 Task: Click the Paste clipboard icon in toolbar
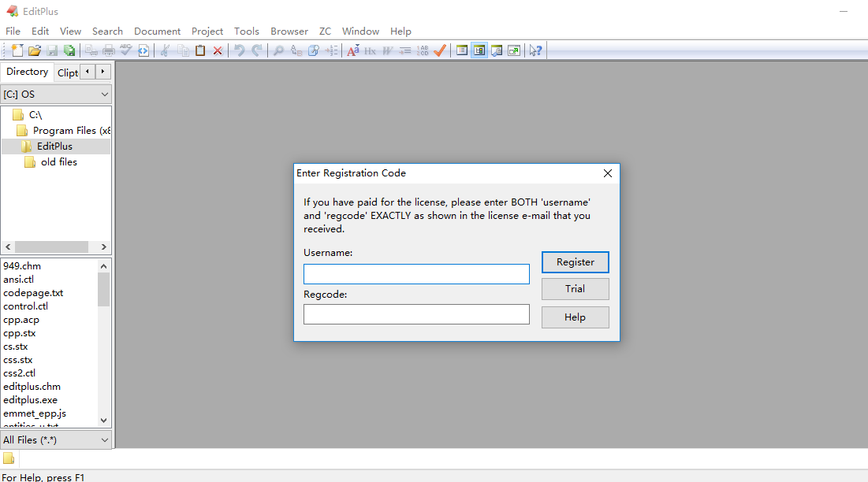pos(200,50)
